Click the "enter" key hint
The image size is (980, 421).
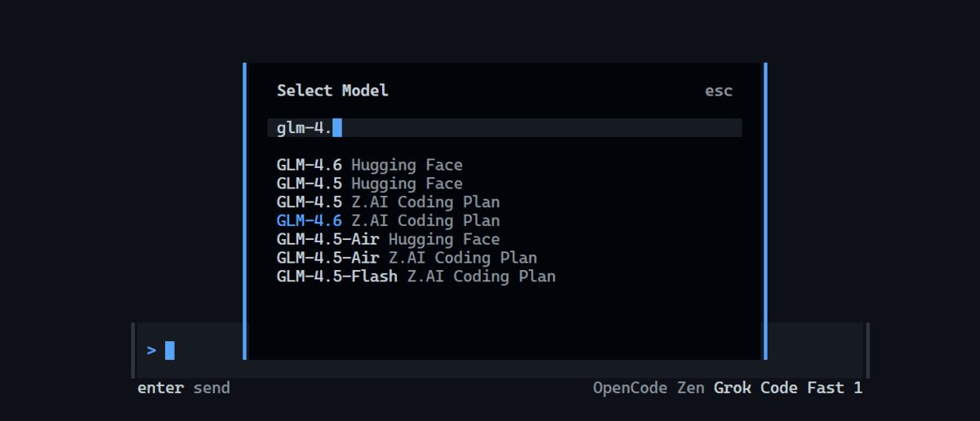pyautogui.click(x=160, y=388)
